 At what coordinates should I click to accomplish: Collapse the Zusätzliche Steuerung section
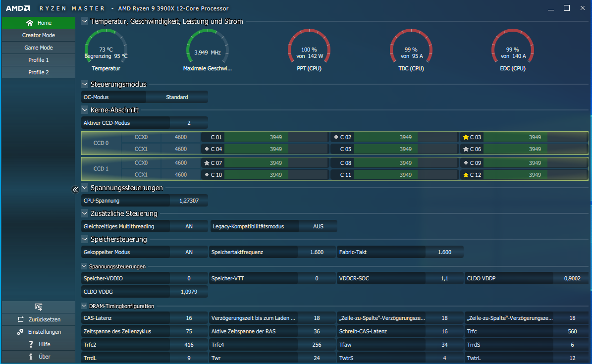[x=85, y=213]
